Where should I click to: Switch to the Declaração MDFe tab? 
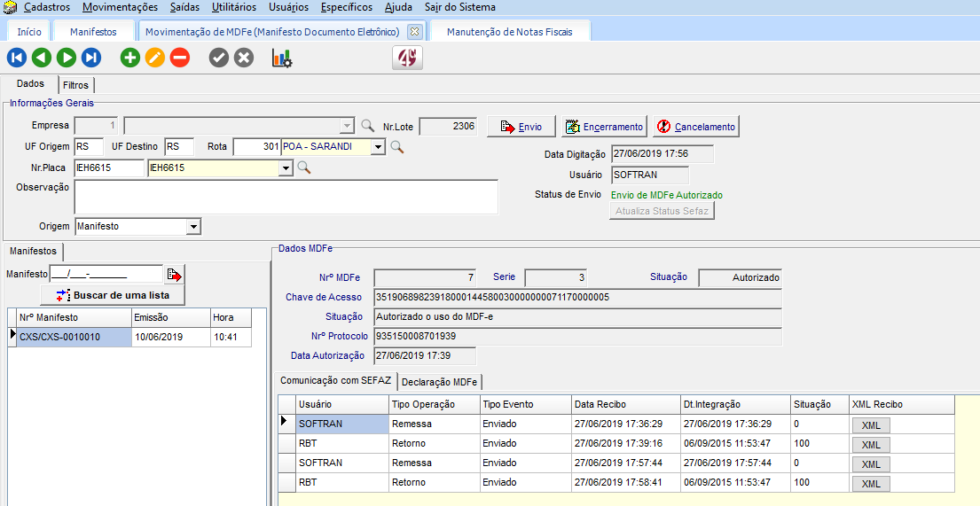point(441,382)
